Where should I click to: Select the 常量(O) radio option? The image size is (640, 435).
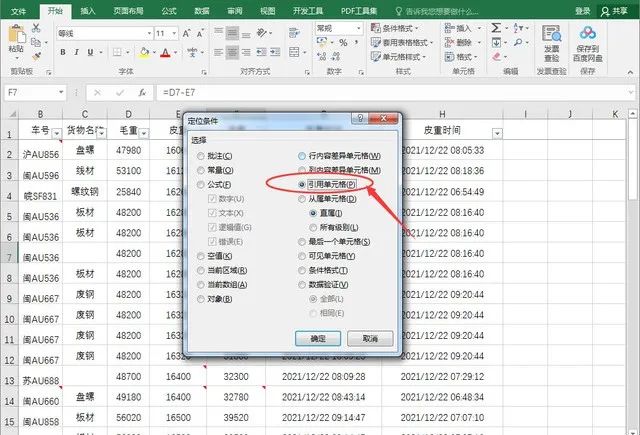pyautogui.click(x=200, y=170)
